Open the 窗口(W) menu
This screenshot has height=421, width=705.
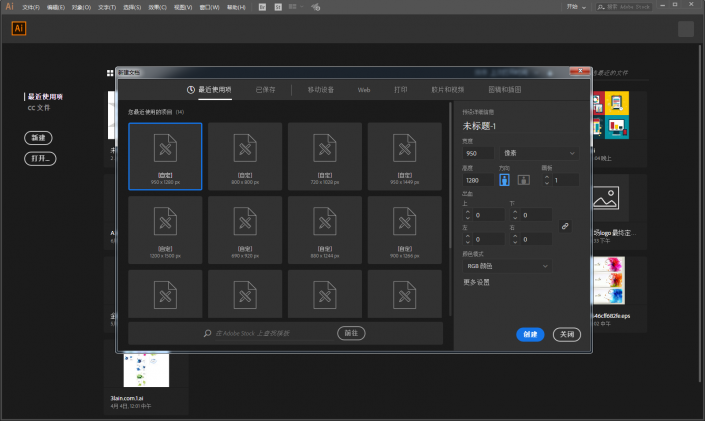click(x=210, y=7)
